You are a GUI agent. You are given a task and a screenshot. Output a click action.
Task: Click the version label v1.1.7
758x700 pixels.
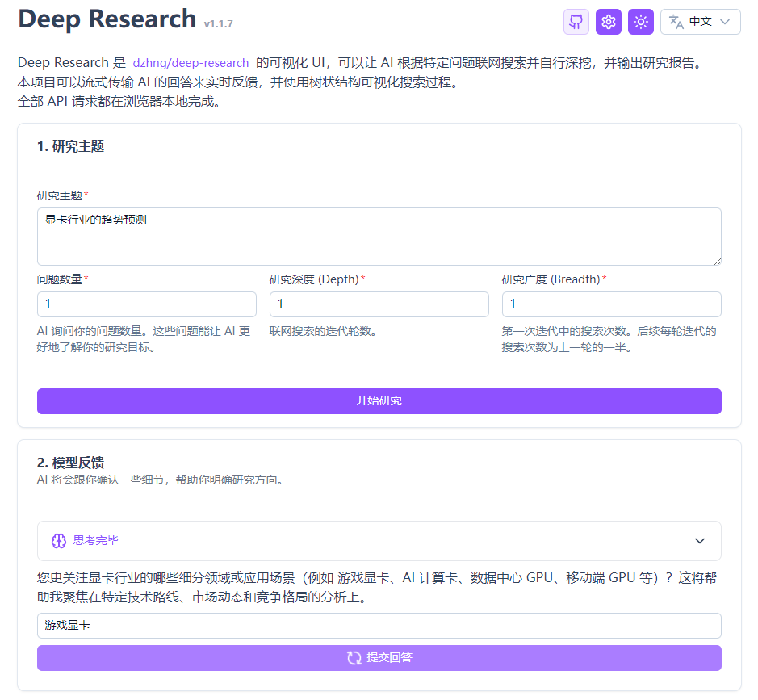(x=219, y=24)
